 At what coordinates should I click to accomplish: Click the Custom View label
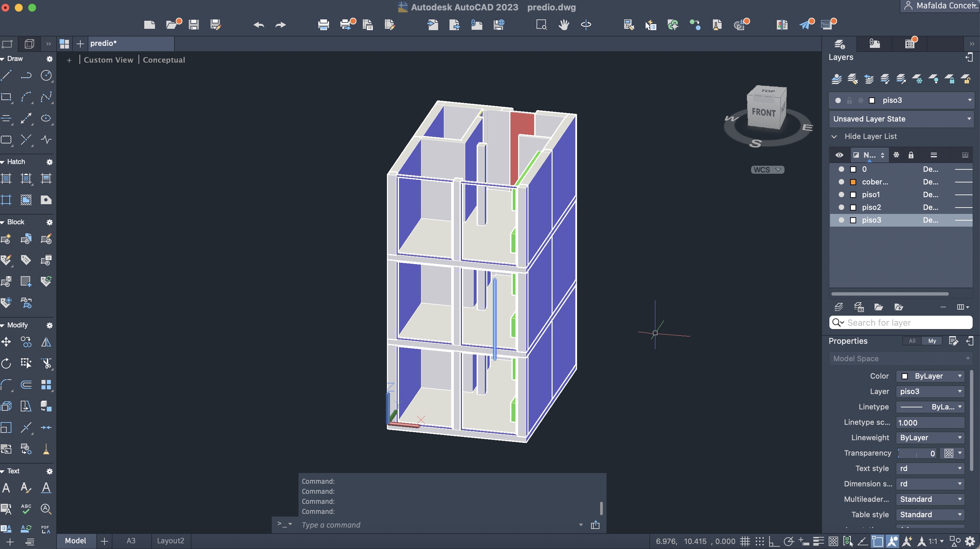pyautogui.click(x=108, y=60)
